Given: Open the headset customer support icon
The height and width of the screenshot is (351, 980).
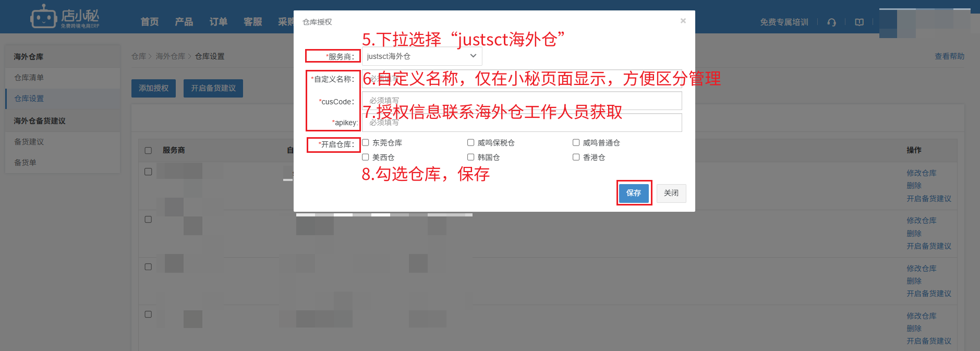Looking at the screenshot, I should click(x=832, y=22).
